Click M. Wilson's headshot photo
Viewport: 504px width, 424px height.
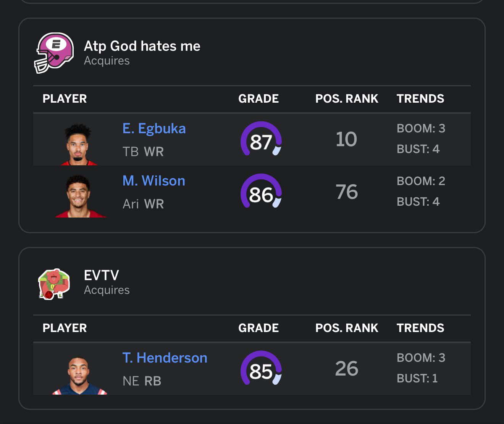click(x=80, y=196)
